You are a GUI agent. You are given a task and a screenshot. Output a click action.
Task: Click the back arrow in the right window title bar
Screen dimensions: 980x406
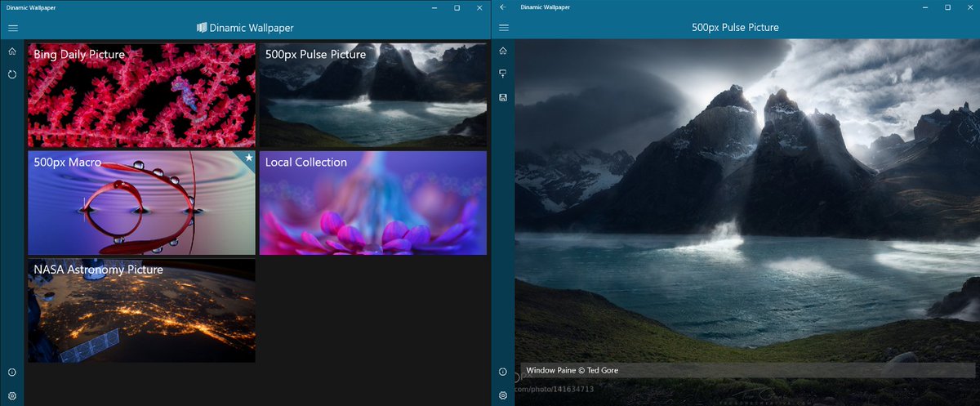503,7
